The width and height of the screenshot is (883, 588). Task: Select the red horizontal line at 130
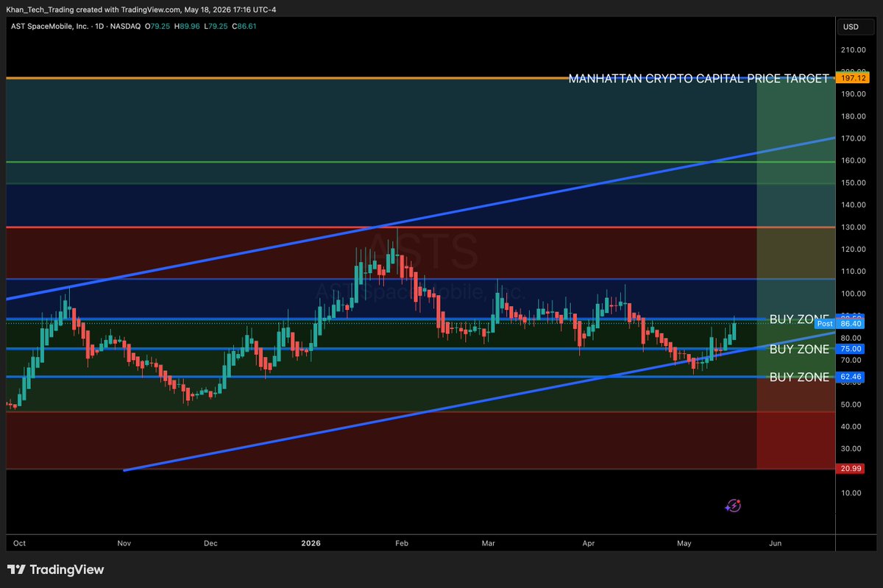click(419, 227)
